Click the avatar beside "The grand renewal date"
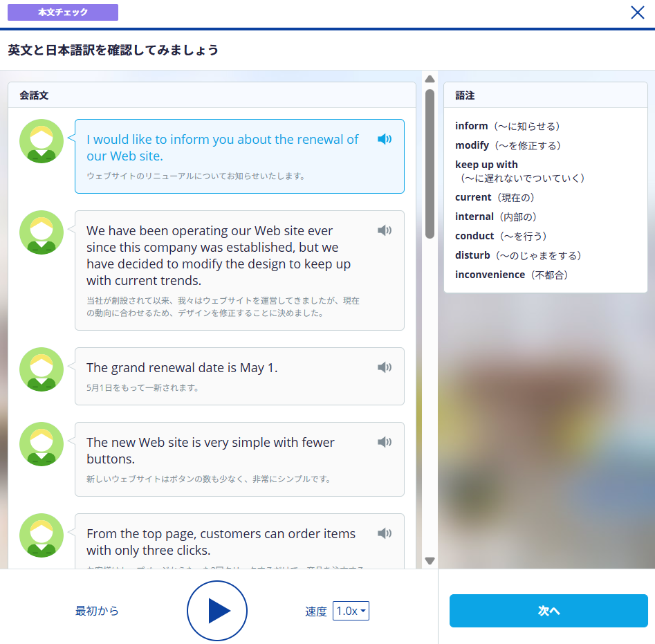The height and width of the screenshot is (644, 655). coord(41,369)
